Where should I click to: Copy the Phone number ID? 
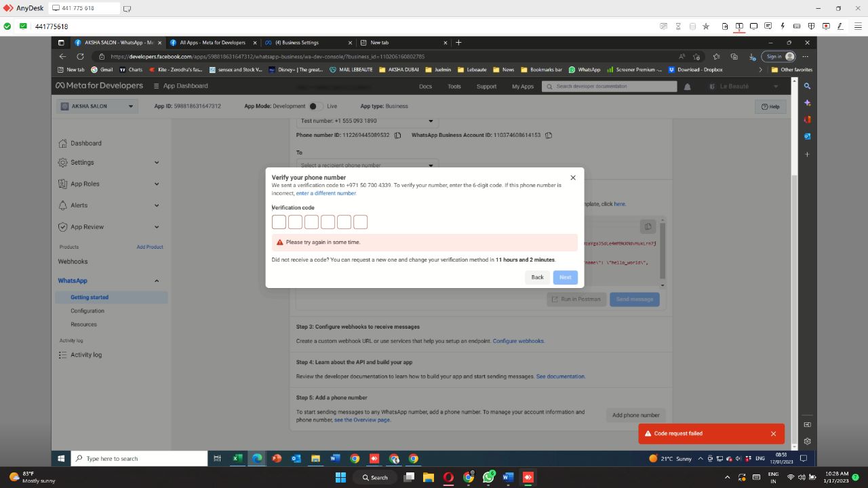(398, 135)
